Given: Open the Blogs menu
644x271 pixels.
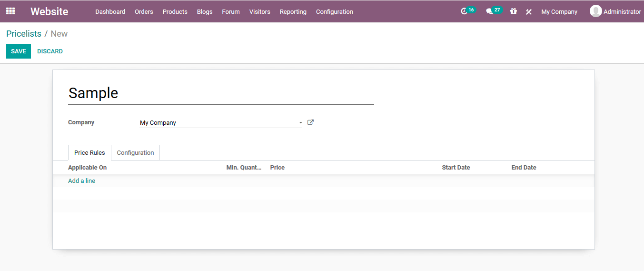Looking at the screenshot, I should [x=205, y=11].
